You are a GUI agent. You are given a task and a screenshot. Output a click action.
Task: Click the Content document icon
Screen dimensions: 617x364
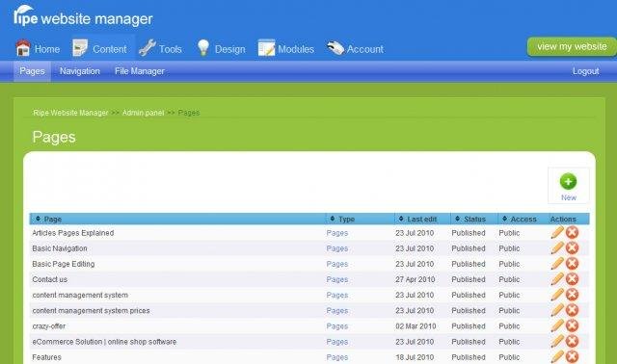pos(80,48)
